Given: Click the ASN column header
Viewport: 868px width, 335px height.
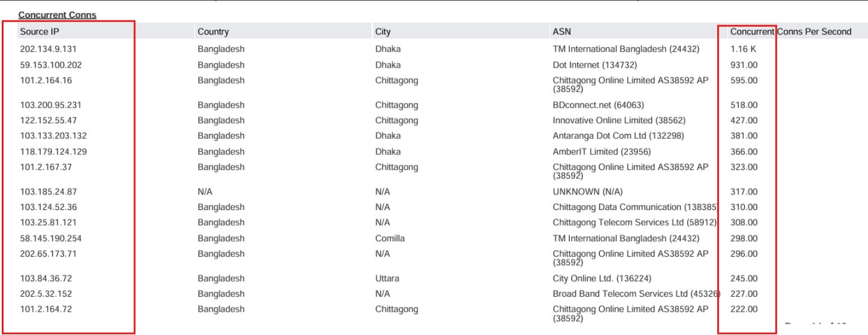Looking at the screenshot, I should pos(562,32).
